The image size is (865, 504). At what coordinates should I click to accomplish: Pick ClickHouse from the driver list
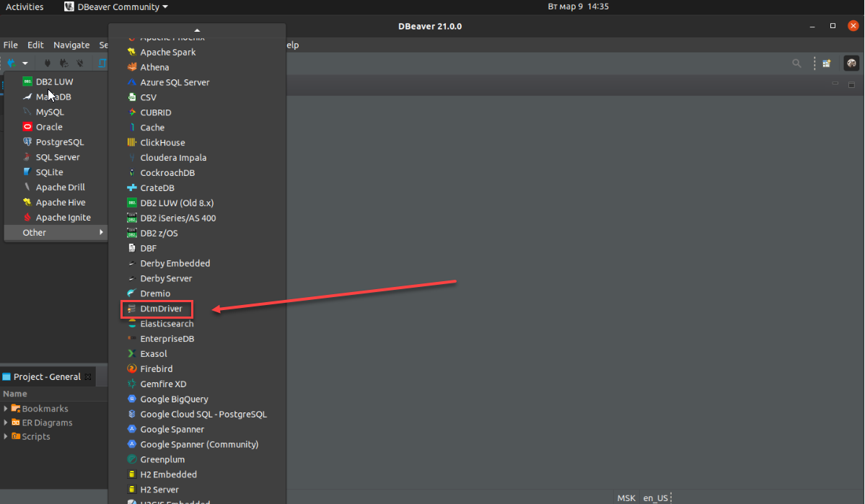162,143
